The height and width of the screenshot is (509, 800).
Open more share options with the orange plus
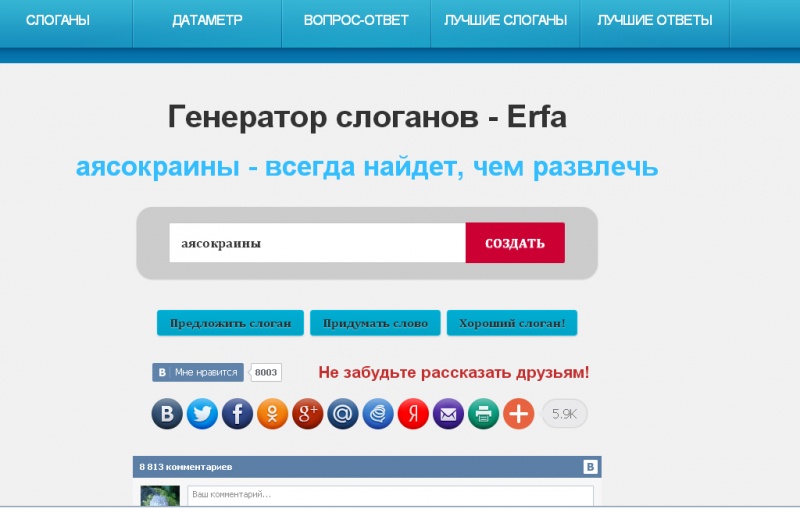point(519,414)
